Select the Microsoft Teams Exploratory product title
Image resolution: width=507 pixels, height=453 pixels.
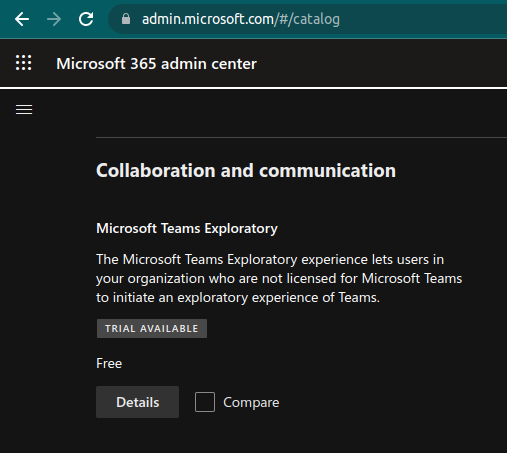tap(187, 229)
